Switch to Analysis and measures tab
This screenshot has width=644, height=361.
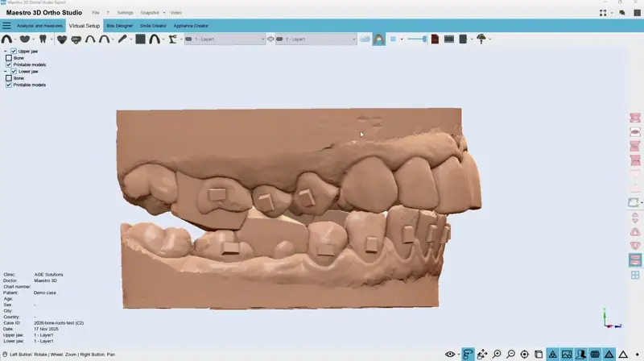39,26
